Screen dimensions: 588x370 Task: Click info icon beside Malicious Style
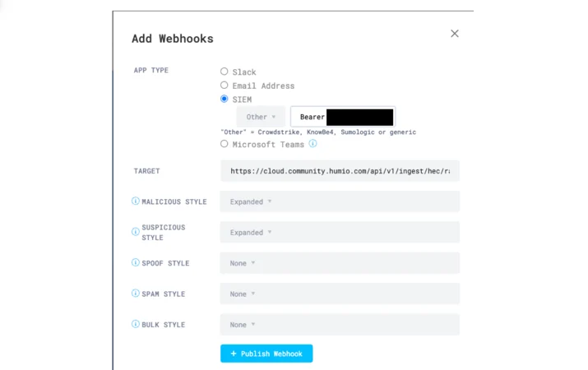tap(136, 201)
